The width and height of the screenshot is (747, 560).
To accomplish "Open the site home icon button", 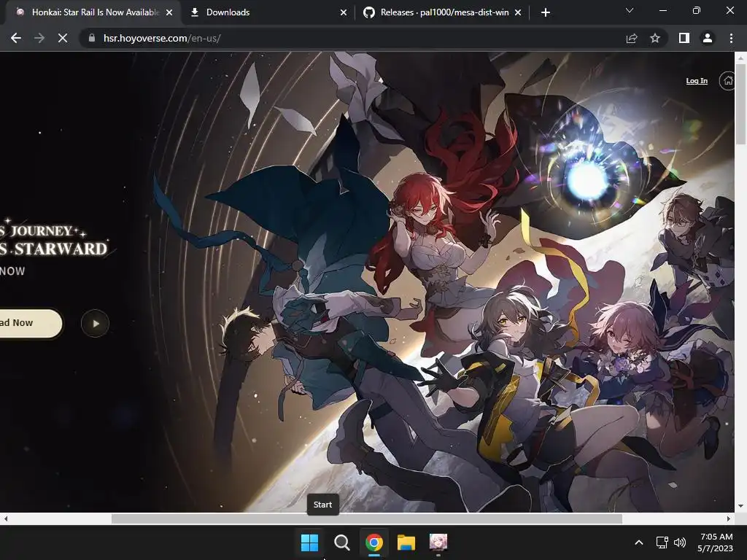I will click(x=727, y=81).
